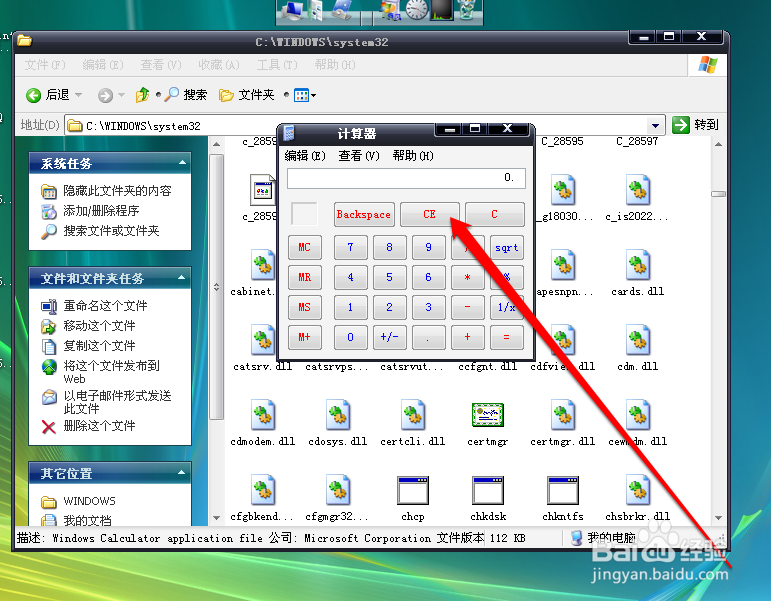Viewport: 771px width, 601px height.
Task: Open the WINDOWS folder link
Action: tap(89, 501)
